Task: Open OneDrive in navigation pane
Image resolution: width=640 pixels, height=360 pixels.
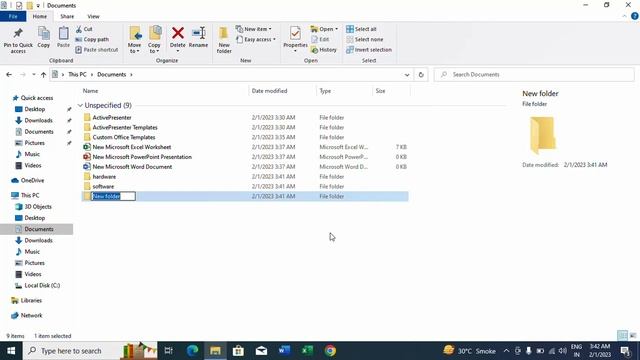Action: (32, 180)
